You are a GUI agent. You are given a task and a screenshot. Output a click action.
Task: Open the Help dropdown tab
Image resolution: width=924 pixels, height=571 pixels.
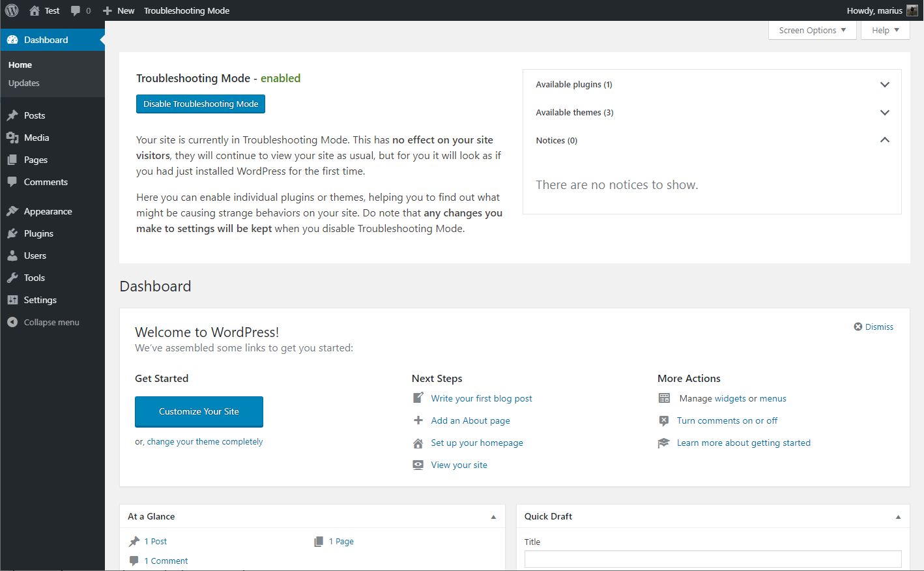[x=885, y=30]
